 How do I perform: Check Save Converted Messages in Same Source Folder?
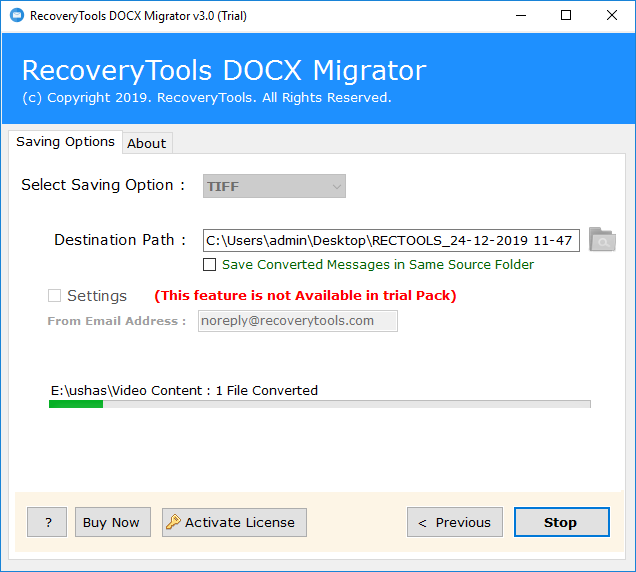click(209, 264)
